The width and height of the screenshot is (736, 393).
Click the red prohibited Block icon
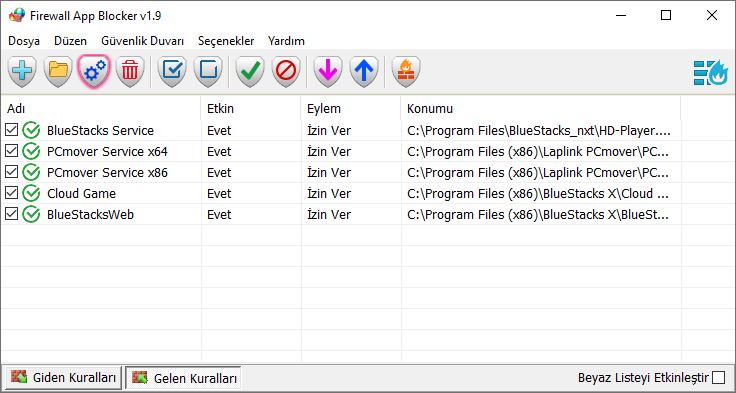(286, 71)
